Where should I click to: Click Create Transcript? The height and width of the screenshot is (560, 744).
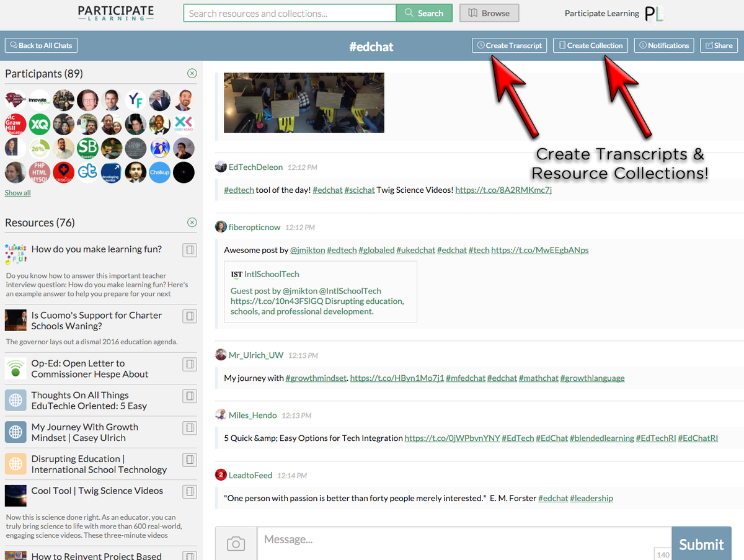point(509,45)
